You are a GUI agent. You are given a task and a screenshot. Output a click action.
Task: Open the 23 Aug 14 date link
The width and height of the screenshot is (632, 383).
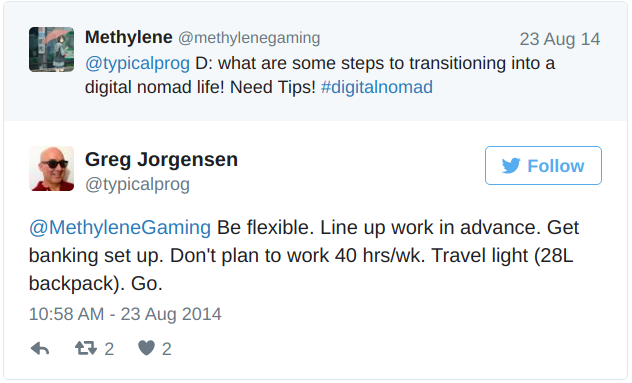pyautogui.click(x=560, y=40)
